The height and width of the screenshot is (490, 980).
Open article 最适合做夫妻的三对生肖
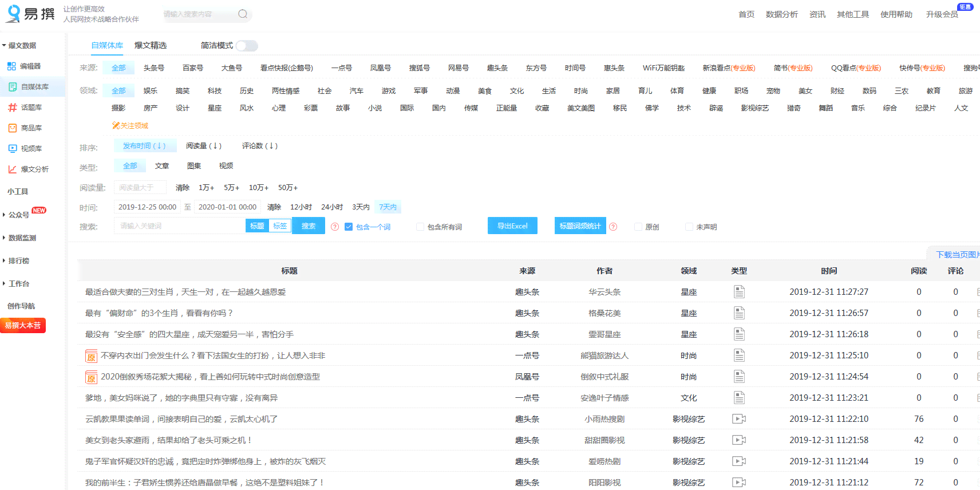pyautogui.click(x=185, y=292)
